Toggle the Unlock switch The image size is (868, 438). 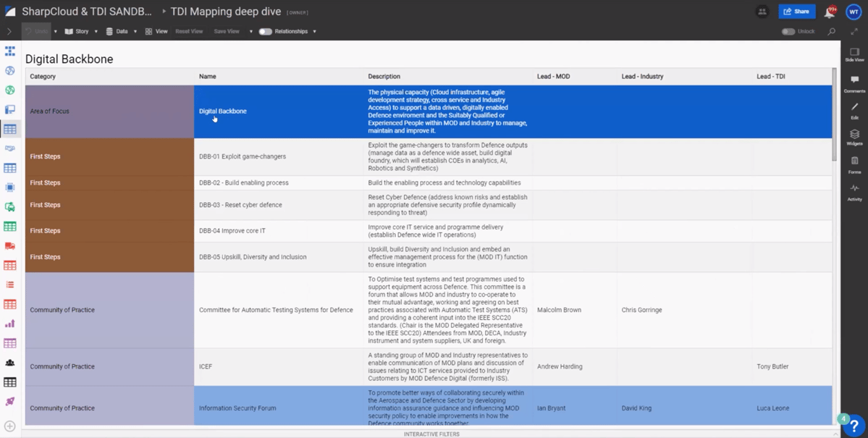788,32
